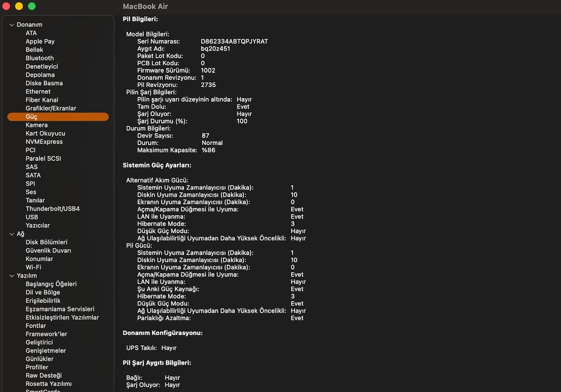Select Genişletmeler in the sidebar
This screenshot has width=561, height=392.
[46, 351]
